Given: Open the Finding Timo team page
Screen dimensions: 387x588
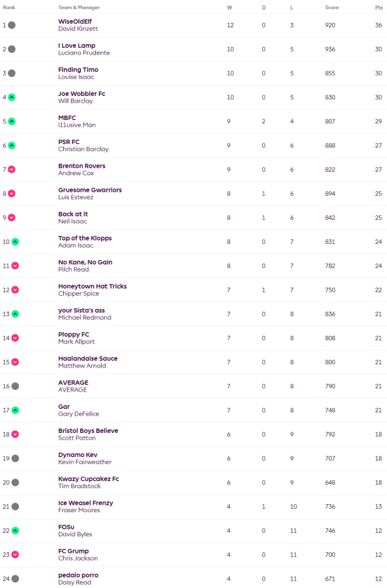Looking at the screenshot, I should click(78, 69).
